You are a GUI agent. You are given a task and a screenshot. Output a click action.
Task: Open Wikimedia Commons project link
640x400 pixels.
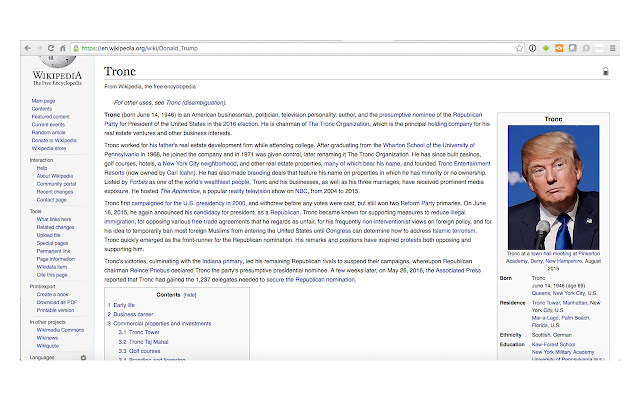coord(60,330)
